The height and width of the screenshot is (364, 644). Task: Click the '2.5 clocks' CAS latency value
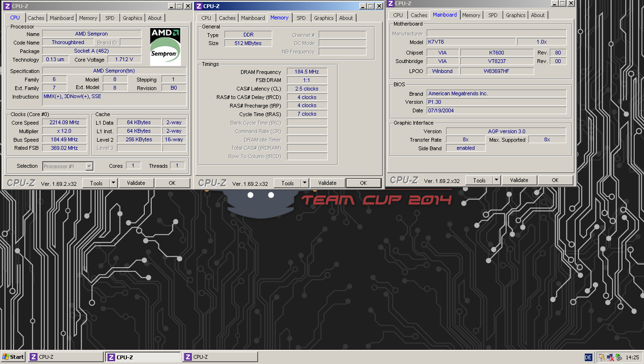click(x=307, y=89)
